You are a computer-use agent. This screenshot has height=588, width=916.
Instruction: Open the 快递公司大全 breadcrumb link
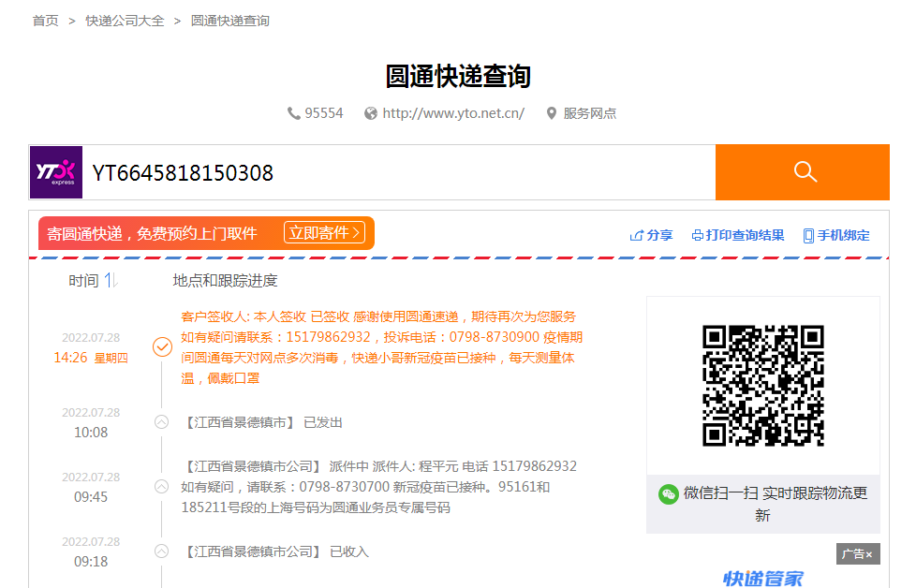pos(125,21)
